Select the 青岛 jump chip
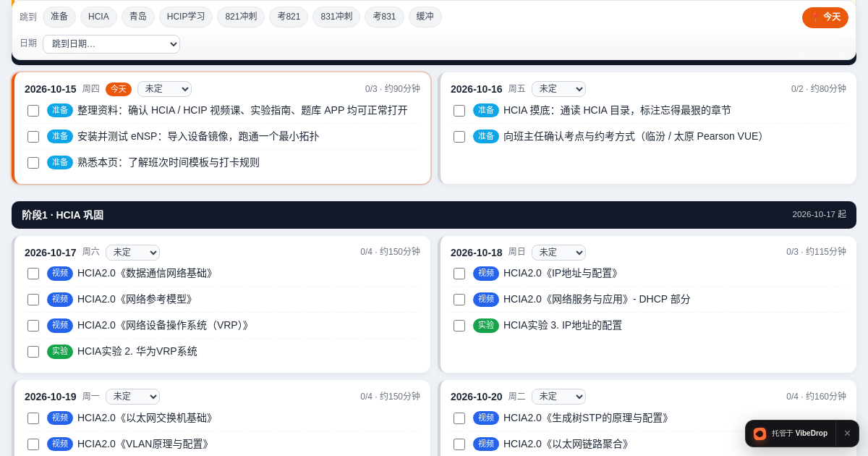Screen dimensions: 868x456 tap(138, 17)
